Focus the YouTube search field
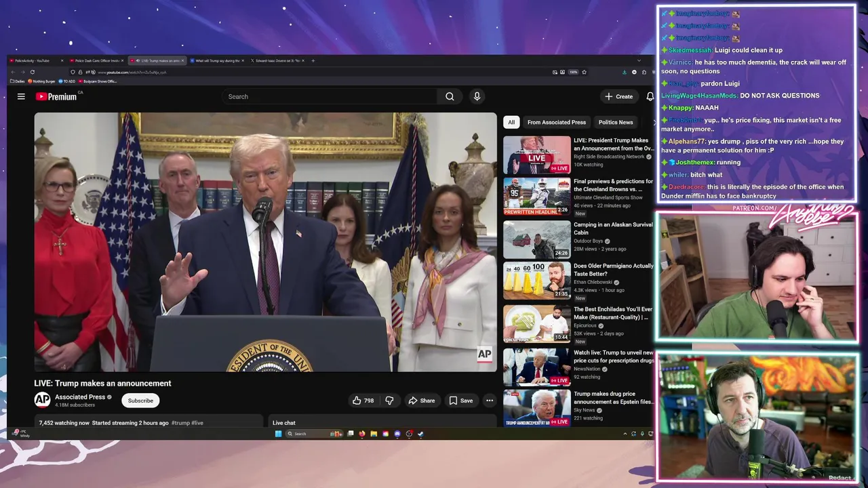Image resolution: width=868 pixels, height=488 pixels. coord(331,96)
